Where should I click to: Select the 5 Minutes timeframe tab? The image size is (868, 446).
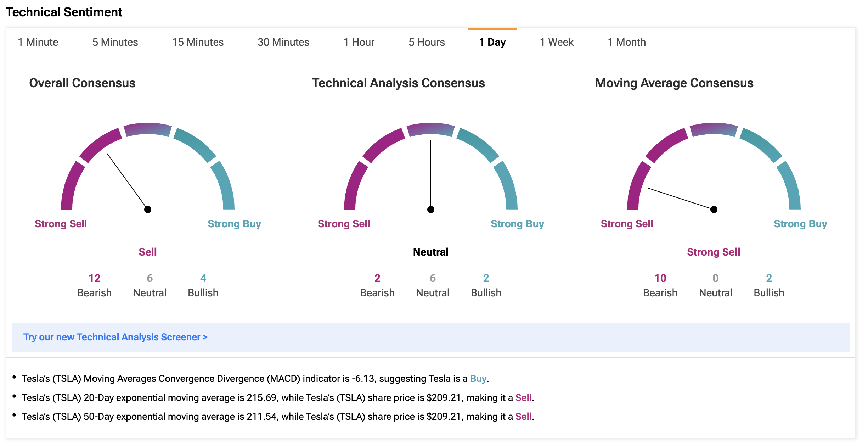pos(115,42)
